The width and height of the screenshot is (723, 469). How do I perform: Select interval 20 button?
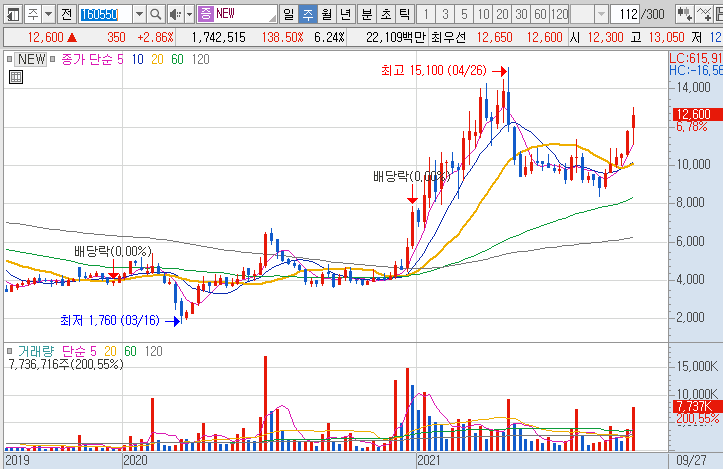click(x=502, y=14)
